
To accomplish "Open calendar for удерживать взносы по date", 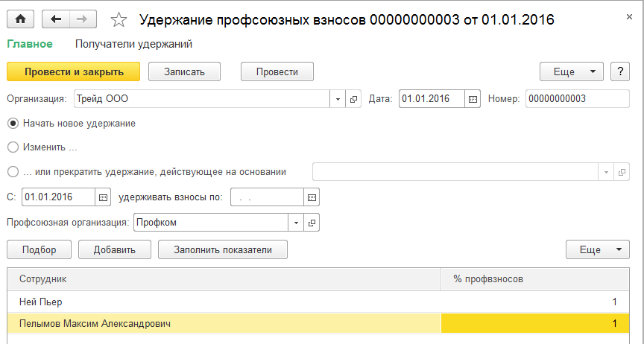I will pos(312,197).
